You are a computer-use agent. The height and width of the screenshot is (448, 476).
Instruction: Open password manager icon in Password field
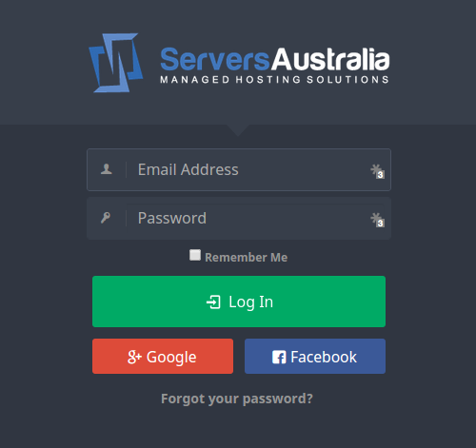[x=377, y=220]
